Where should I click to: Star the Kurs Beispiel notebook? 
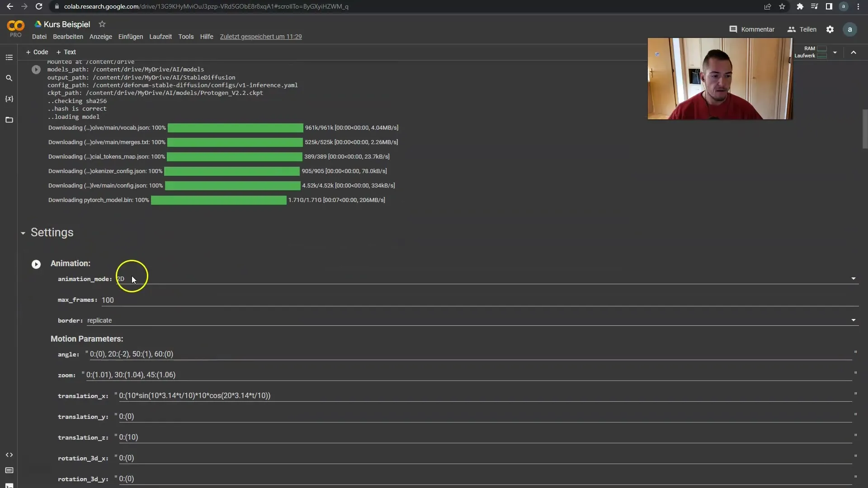102,24
